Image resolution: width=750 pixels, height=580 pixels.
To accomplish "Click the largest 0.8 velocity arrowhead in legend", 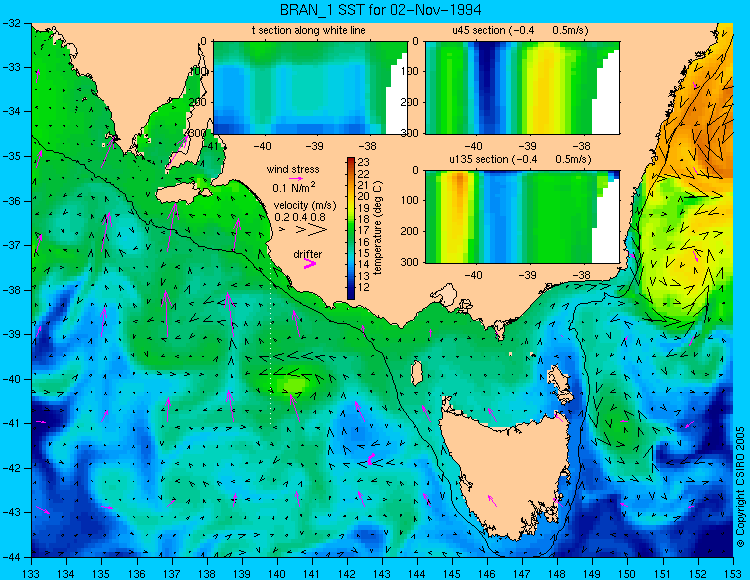I will pos(317,230).
